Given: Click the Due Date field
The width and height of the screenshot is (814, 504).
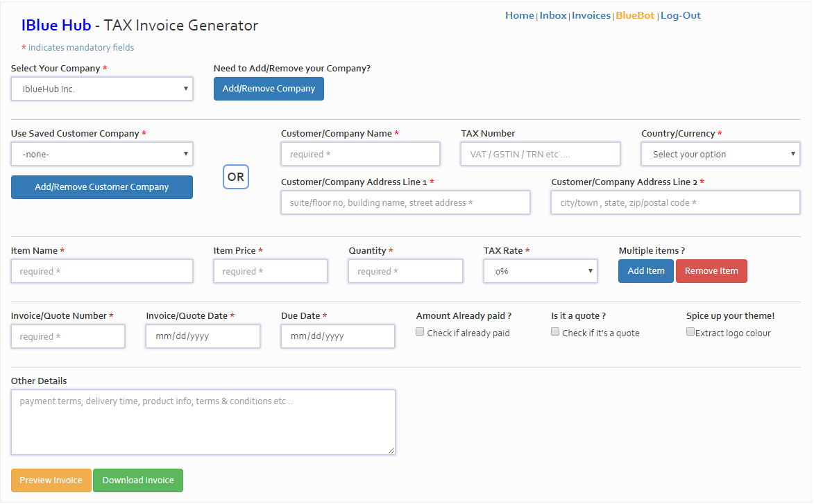Looking at the screenshot, I should pos(338,336).
